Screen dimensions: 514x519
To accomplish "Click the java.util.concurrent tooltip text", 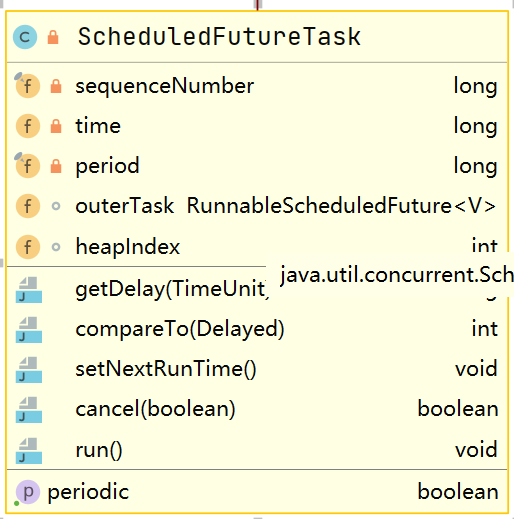I will (397, 275).
